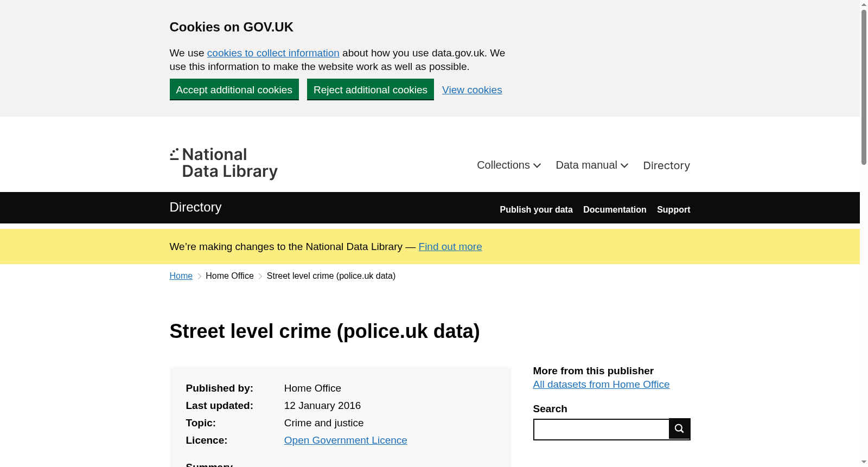The image size is (868, 467).
Task: View all datasets from Home Office
Action: tap(601, 385)
